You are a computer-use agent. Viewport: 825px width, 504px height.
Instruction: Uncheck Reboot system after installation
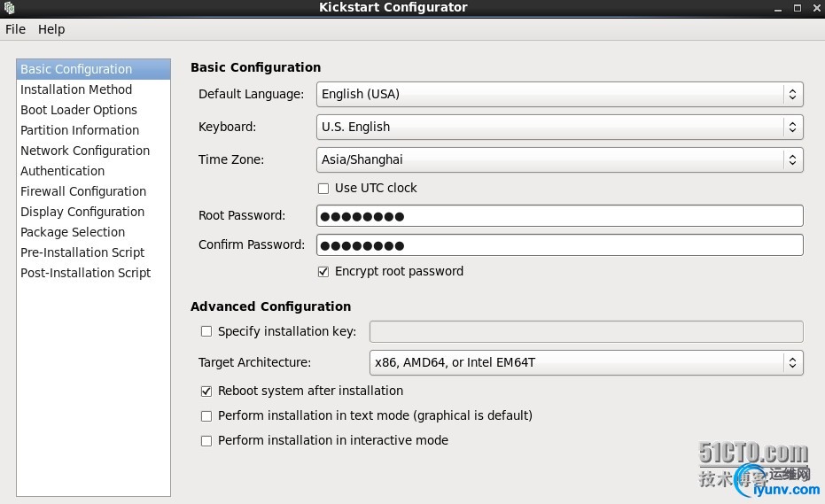[x=206, y=391]
